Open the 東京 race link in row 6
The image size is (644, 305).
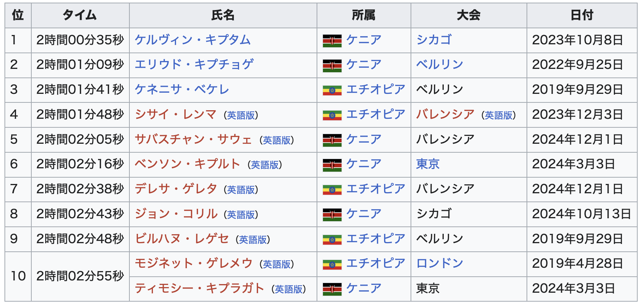click(x=428, y=164)
